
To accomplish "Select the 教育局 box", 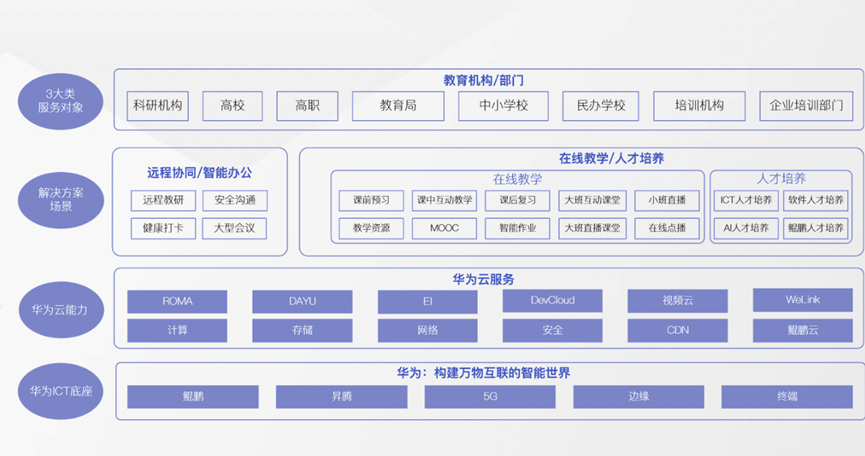I will click(x=398, y=105).
